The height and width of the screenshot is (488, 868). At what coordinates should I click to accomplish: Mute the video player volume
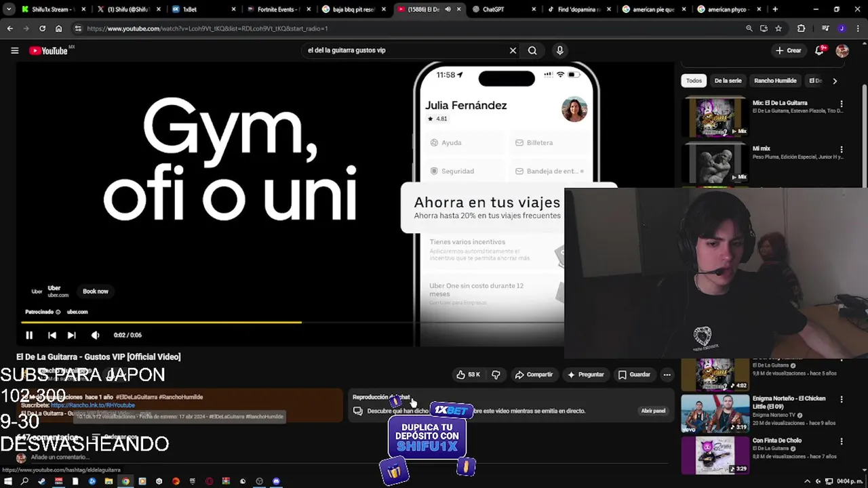95,335
